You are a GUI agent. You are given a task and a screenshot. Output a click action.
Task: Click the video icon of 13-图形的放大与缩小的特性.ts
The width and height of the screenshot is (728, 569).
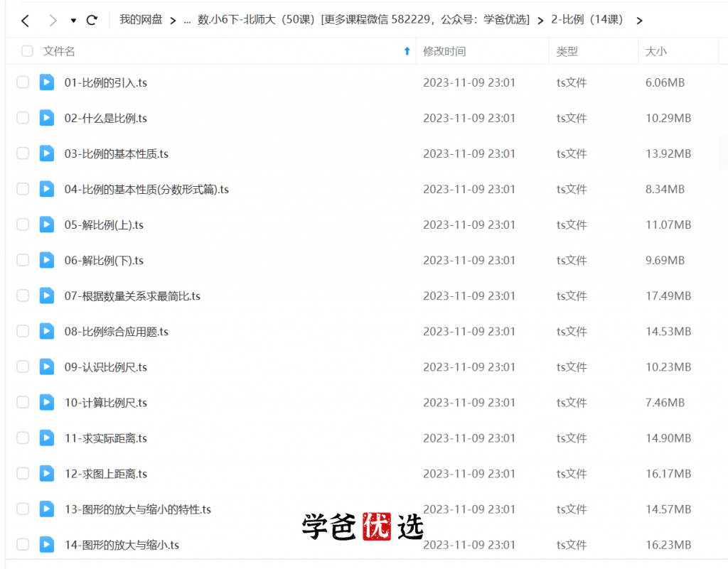pos(46,509)
